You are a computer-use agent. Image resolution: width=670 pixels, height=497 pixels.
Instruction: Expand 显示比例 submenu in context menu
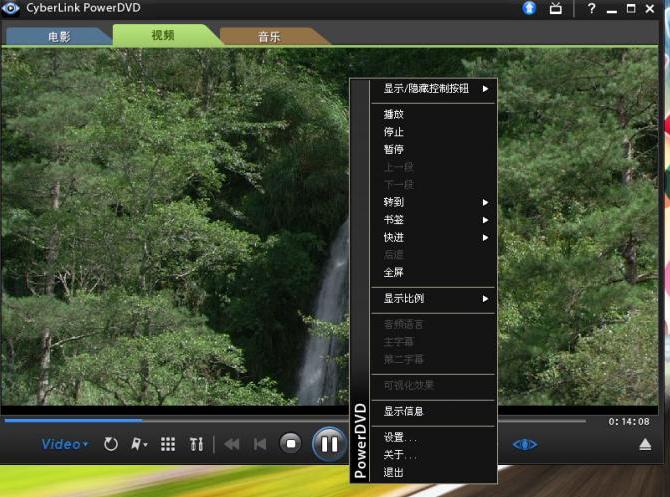click(x=435, y=298)
